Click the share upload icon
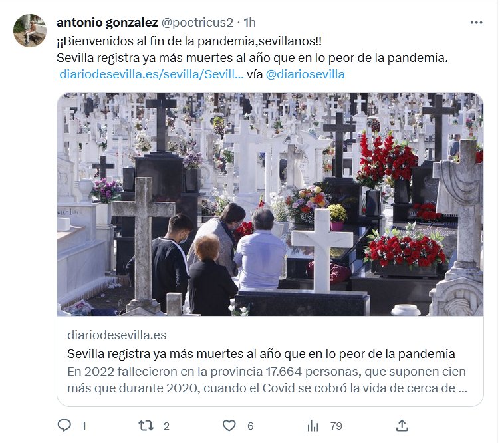 402,425
